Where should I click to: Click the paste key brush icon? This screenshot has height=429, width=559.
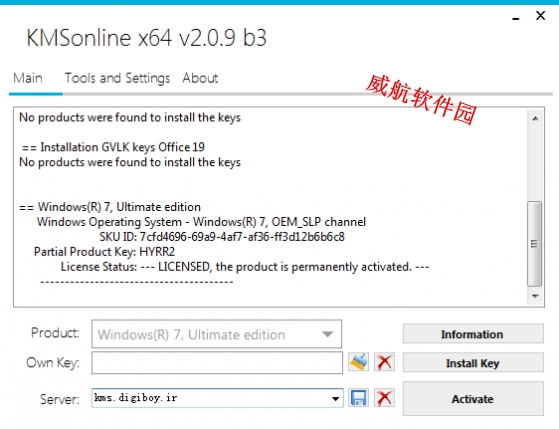pyautogui.click(x=358, y=362)
